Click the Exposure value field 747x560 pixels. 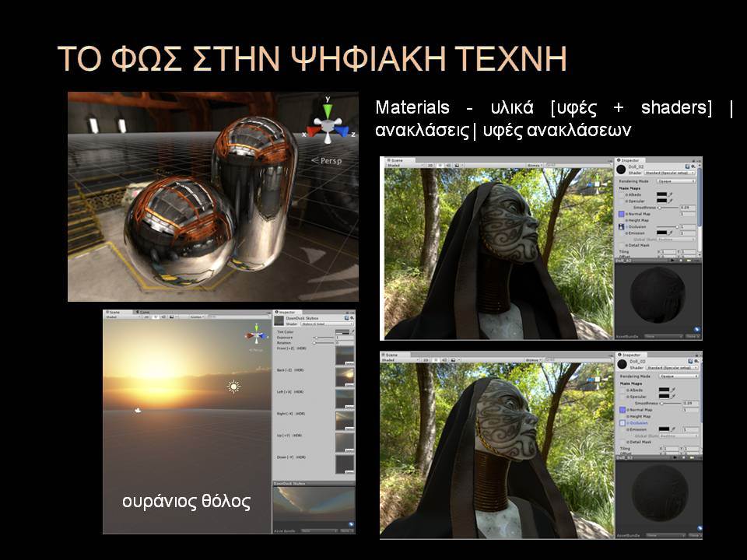click(345, 338)
